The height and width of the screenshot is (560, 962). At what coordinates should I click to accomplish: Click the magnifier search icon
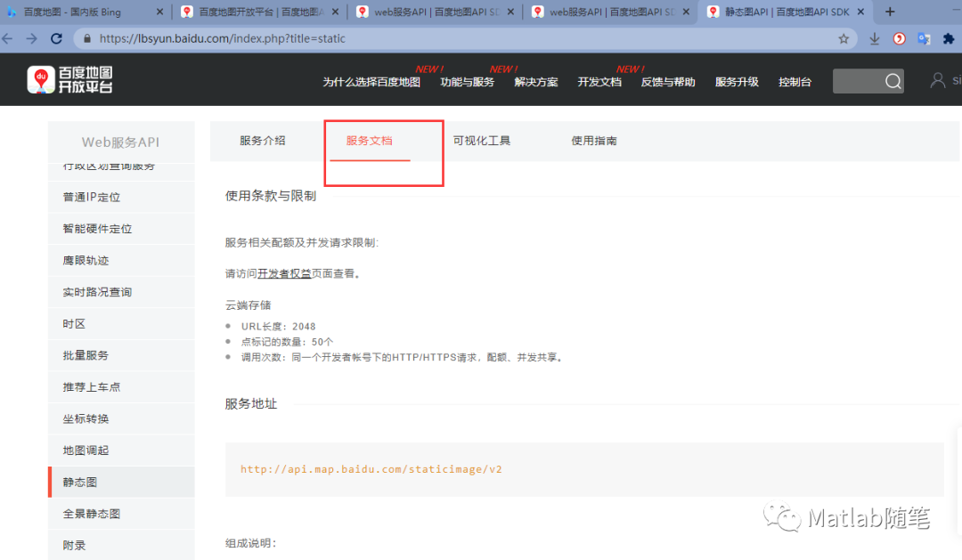(x=893, y=81)
